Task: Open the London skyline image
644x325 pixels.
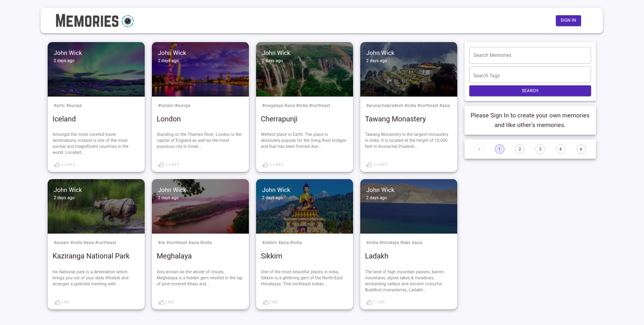Action: pos(200,69)
